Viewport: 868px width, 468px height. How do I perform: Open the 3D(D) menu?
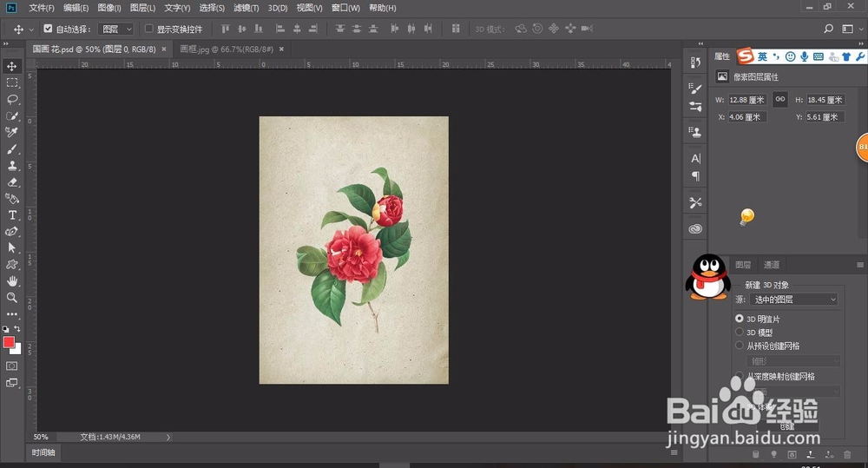278,8
